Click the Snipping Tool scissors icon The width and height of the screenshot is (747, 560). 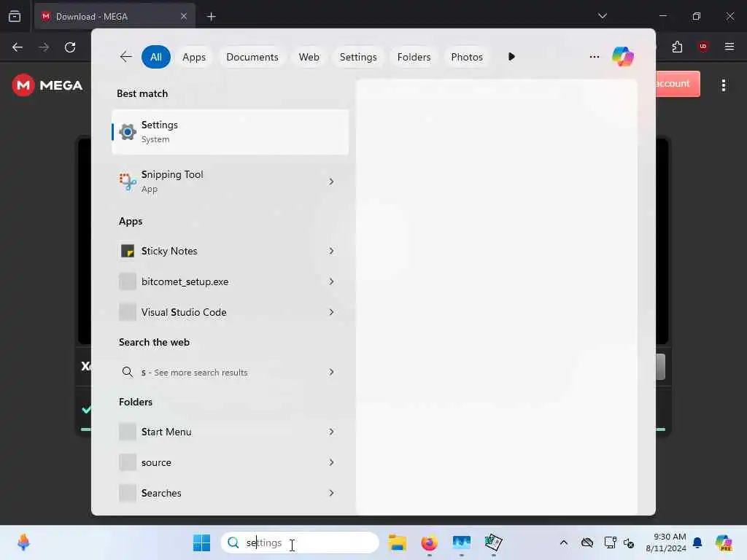coord(128,182)
